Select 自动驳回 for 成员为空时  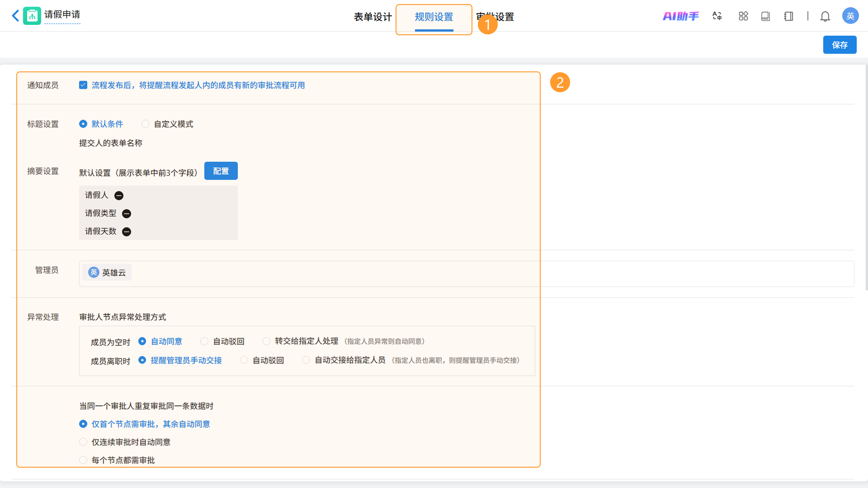[204, 341]
